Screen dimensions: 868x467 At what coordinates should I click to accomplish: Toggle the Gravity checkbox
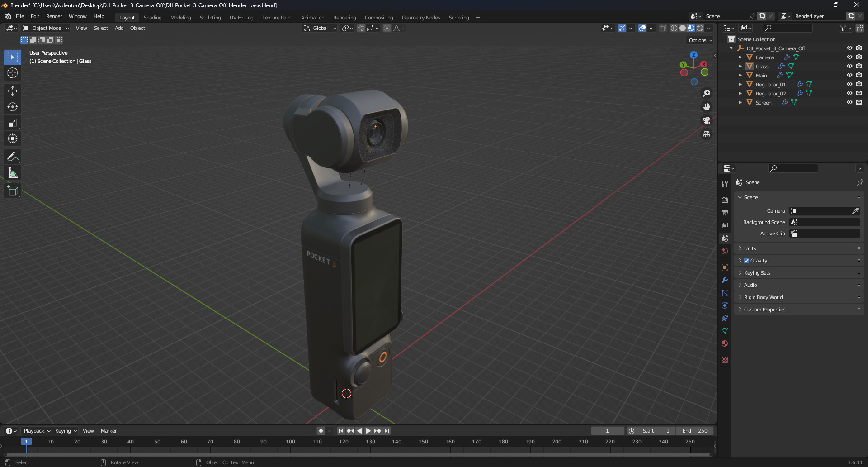tap(746, 261)
